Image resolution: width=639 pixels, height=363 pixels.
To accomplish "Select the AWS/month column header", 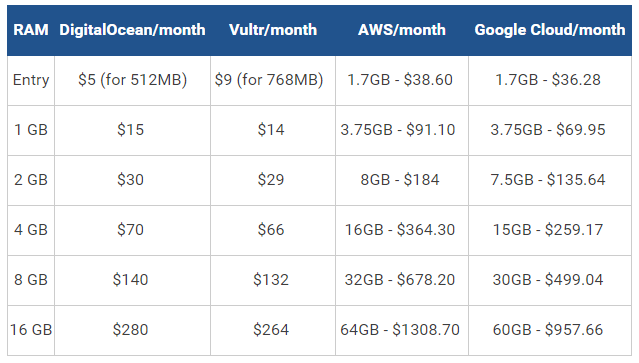I will click(x=402, y=30).
